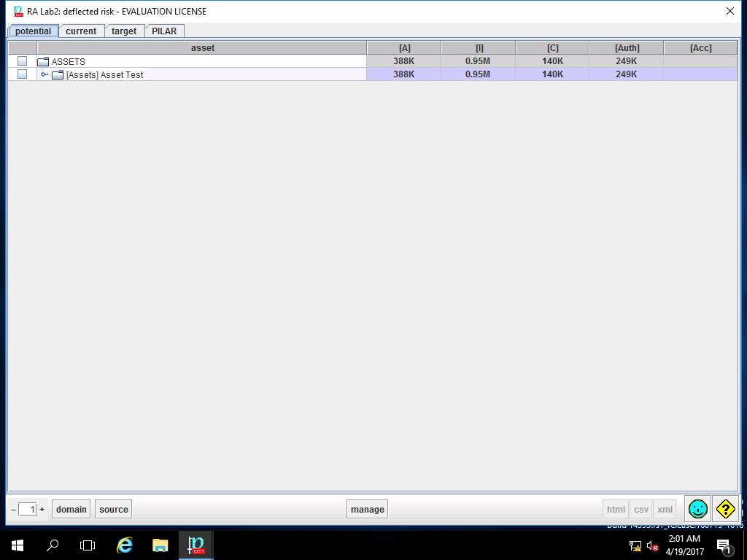Export with the xml button

pos(665,509)
